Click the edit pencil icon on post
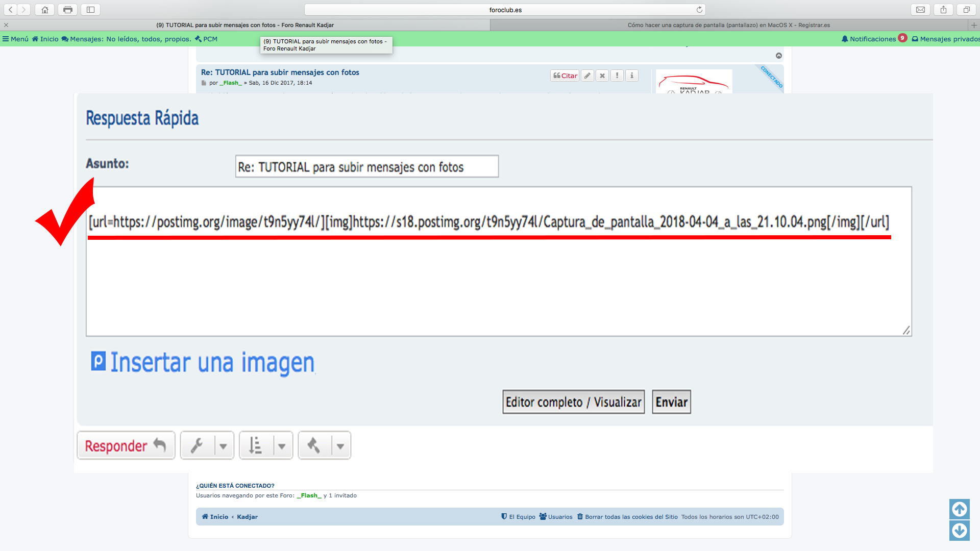Screen dimensions: 980x551 click(x=587, y=76)
